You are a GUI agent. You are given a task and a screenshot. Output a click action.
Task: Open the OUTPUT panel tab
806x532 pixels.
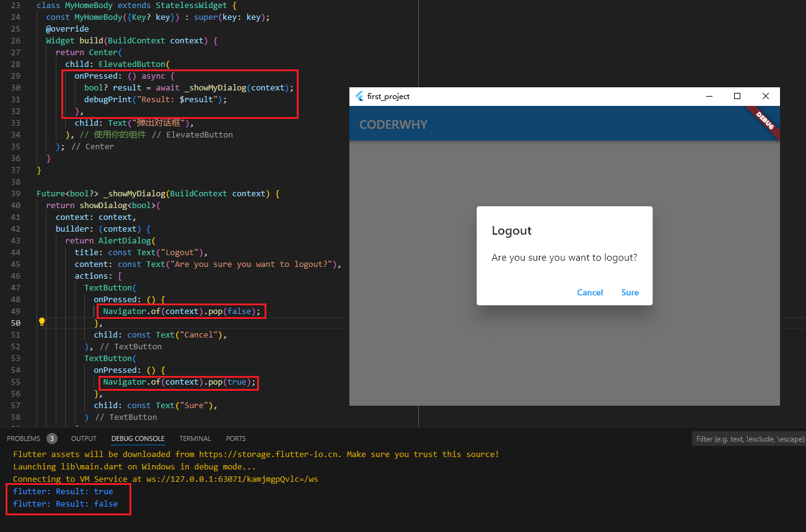point(84,438)
